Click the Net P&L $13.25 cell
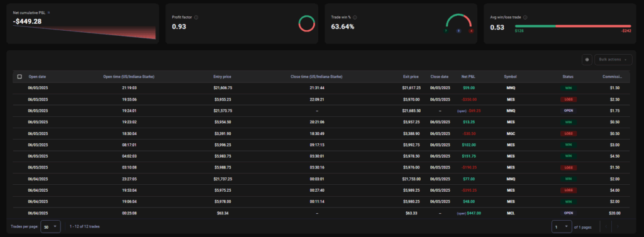644x237 pixels. pos(469,122)
